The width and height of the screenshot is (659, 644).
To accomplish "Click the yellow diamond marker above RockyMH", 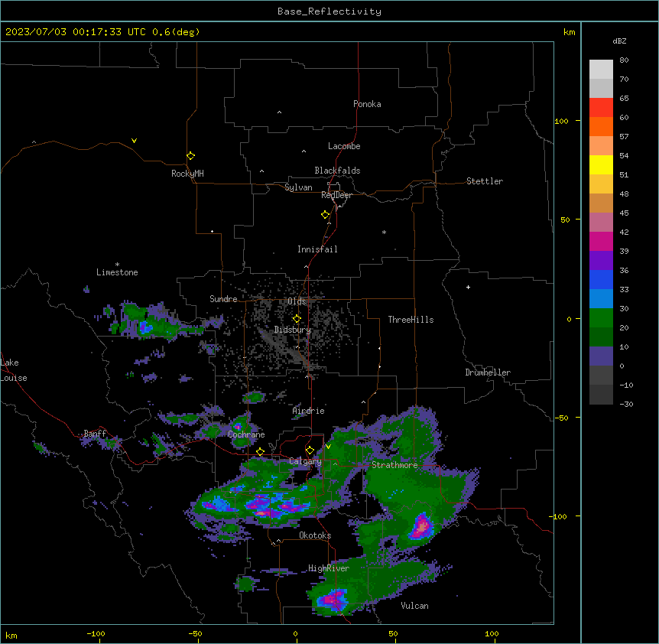I will coord(190,156).
